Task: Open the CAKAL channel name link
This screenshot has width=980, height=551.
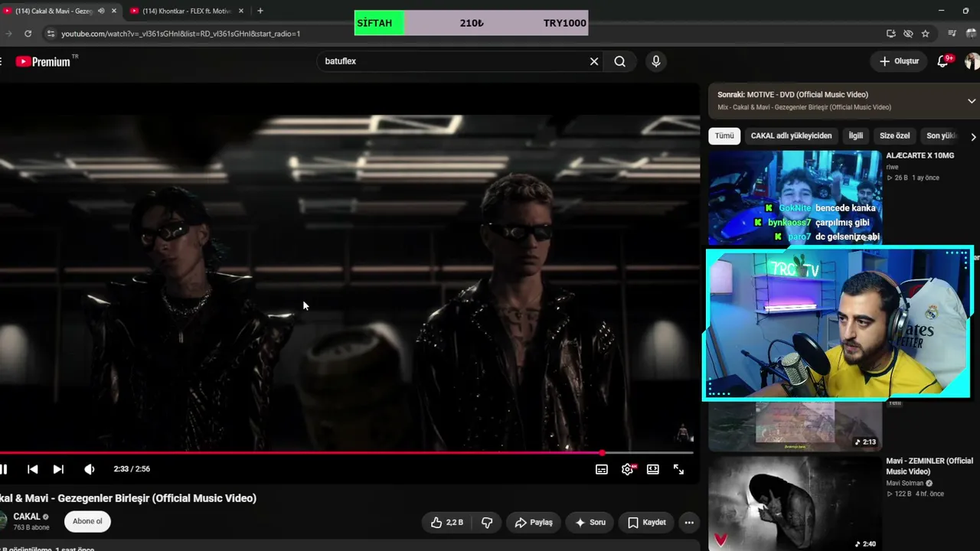Action: point(27,517)
